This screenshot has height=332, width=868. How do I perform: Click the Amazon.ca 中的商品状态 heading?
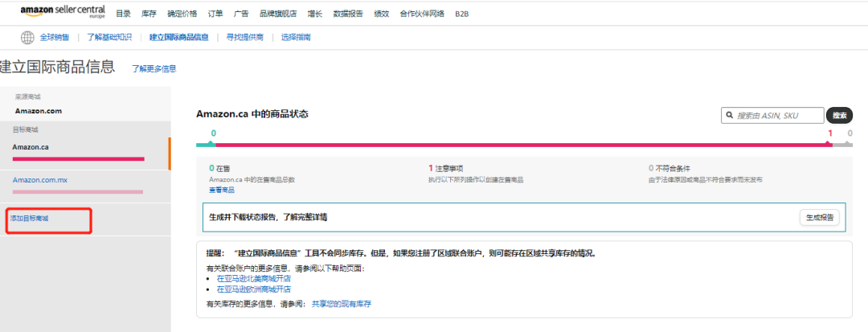tap(252, 114)
